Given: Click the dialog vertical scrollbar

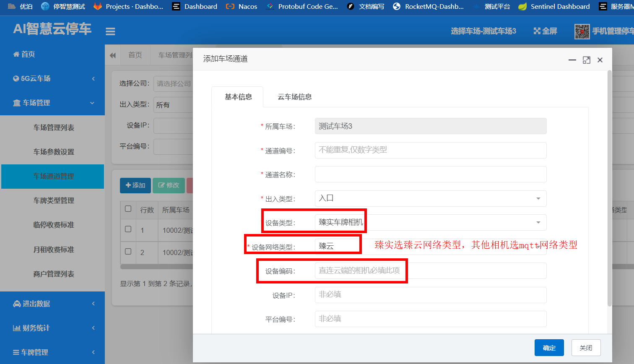Looking at the screenshot, I should pyautogui.click(x=610, y=189).
